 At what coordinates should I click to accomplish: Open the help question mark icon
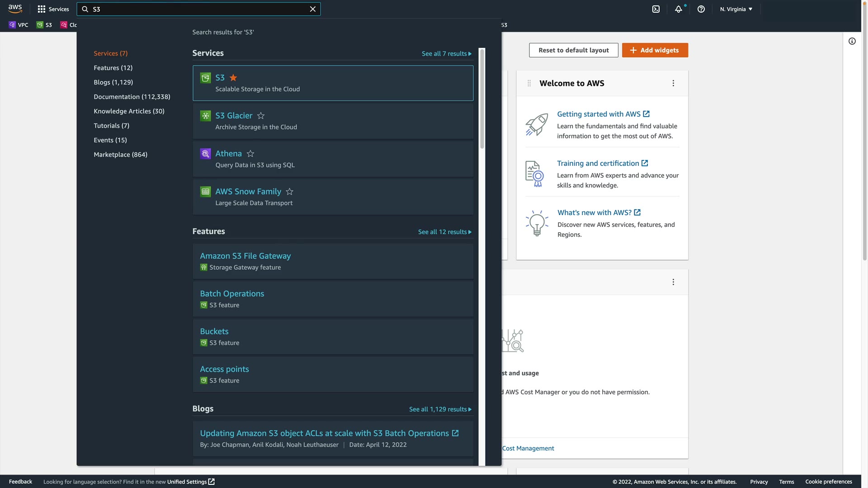(x=701, y=9)
